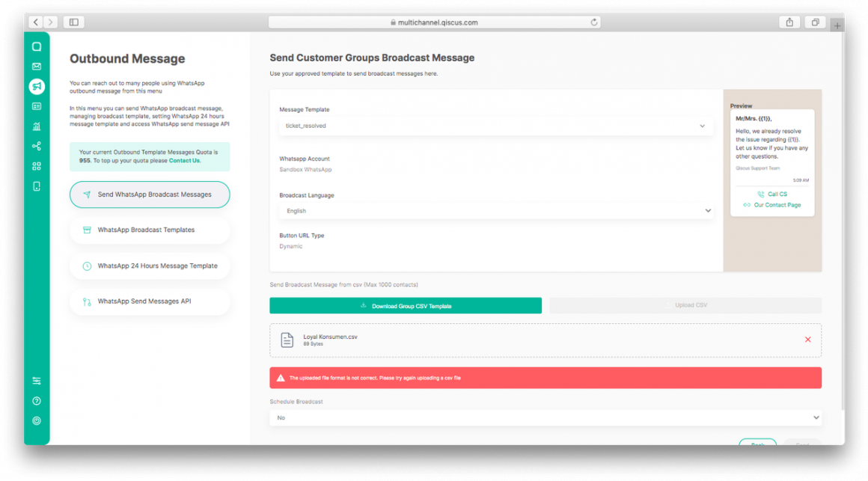Switch to WhatsApp Broadcast Templates menu
Image resolution: width=868 pixels, height=481 pixels.
[x=150, y=230]
